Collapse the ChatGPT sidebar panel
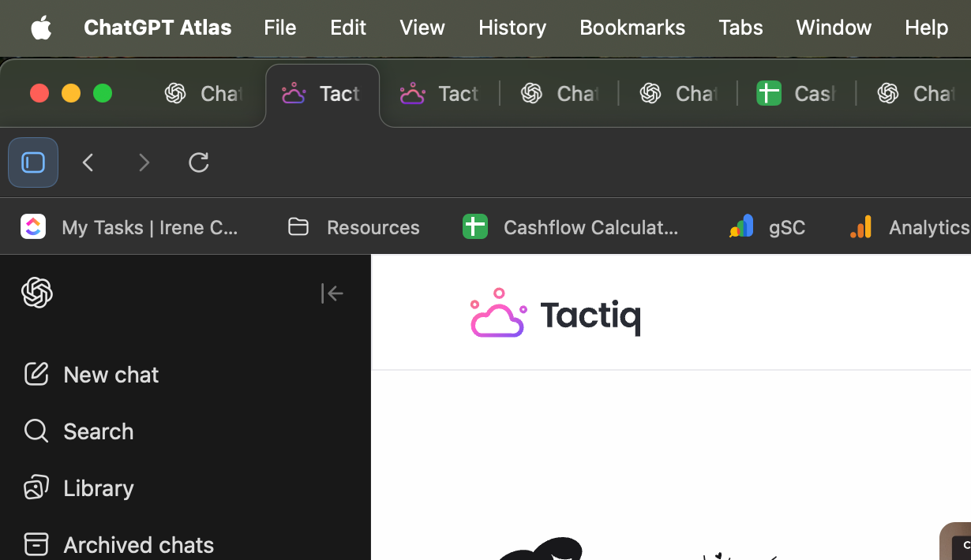971x560 pixels. (332, 293)
